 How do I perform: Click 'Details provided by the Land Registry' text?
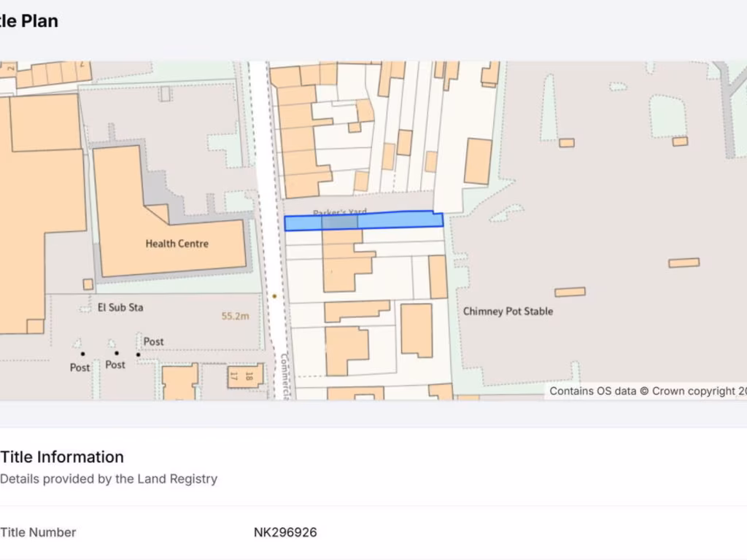[x=109, y=479]
